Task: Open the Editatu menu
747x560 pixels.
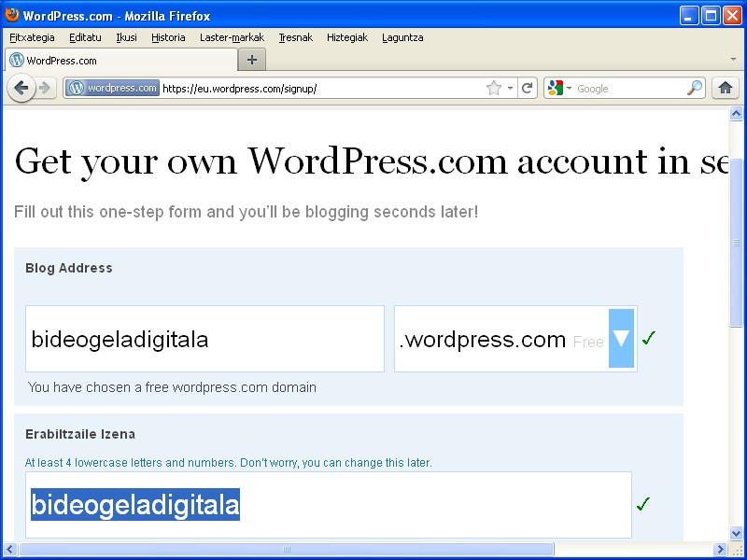Action: click(x=85, y=37)
